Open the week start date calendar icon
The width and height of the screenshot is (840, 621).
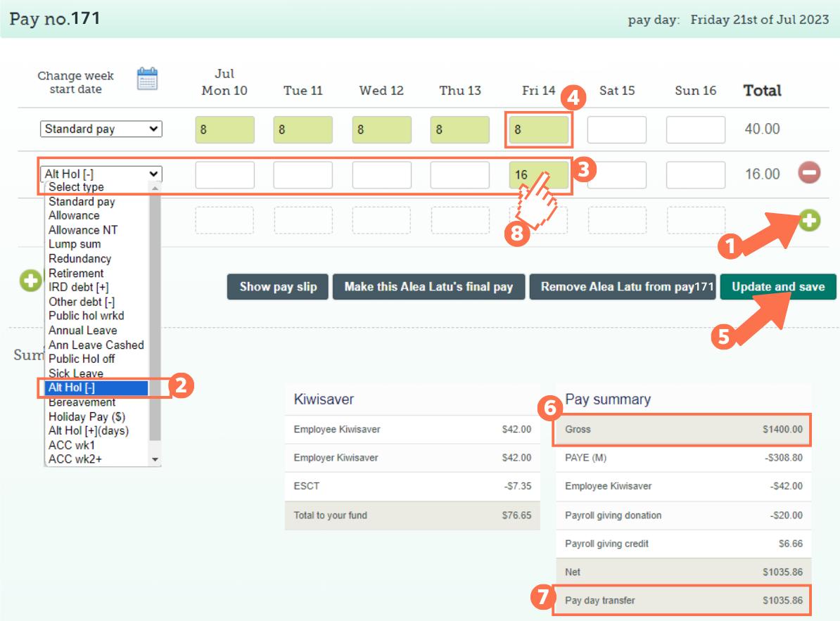point(147,79)
